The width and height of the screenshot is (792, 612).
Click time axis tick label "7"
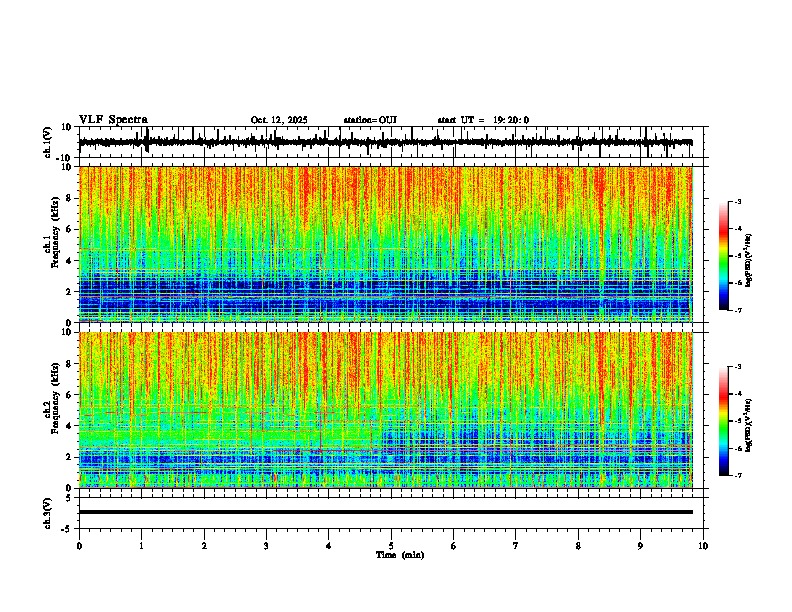pos(516,546)
